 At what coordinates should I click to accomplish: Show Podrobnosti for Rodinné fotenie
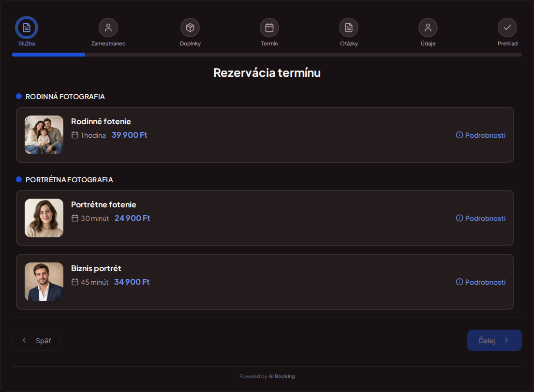(x=480, y=135)
